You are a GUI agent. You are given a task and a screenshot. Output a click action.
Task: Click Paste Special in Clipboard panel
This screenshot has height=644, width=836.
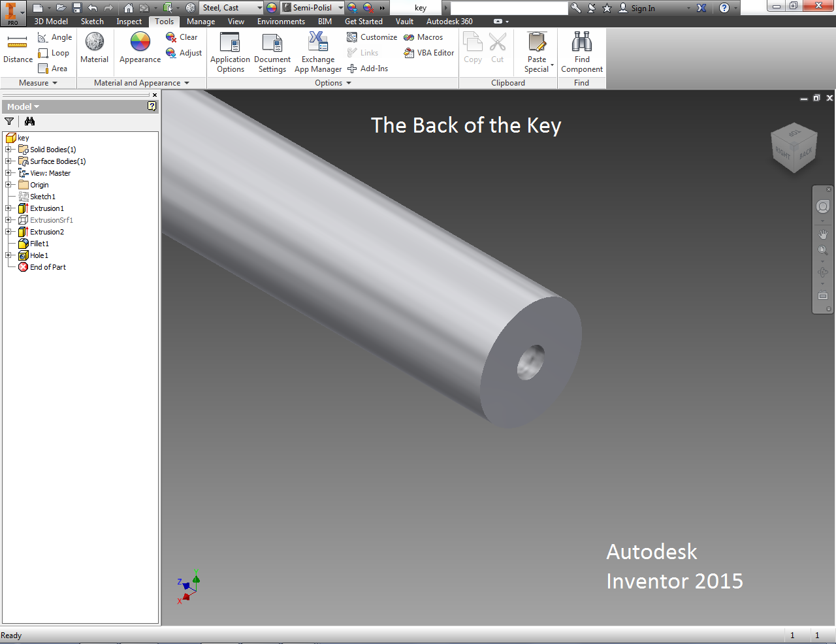[x=537, y=52]
